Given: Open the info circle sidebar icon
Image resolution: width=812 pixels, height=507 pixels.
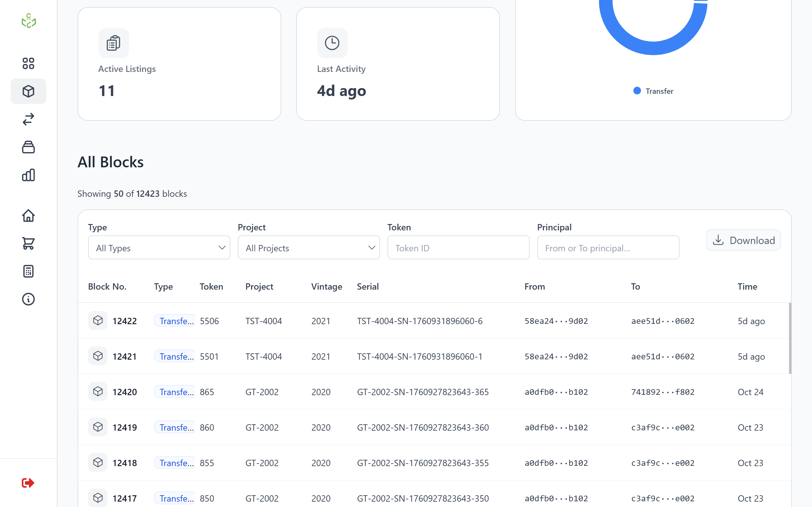Looking at the screenshot, I should (28, 299).
